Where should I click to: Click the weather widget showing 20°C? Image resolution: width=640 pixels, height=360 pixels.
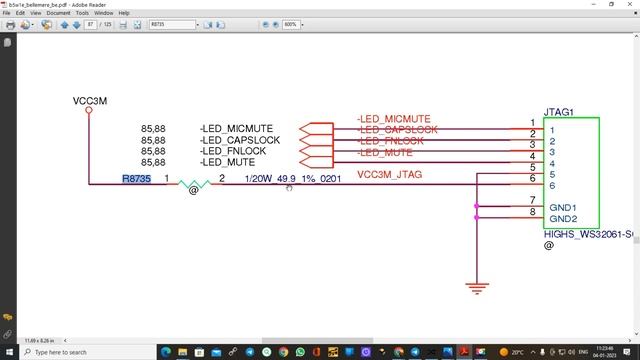tap(511, 352)
